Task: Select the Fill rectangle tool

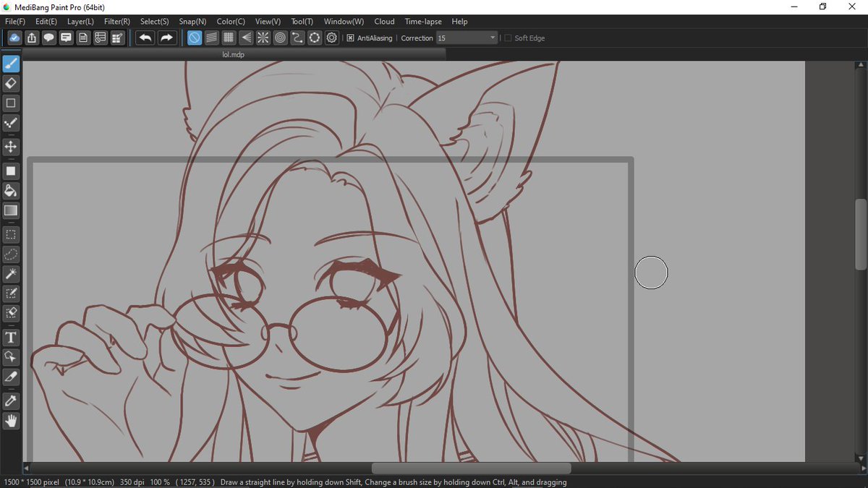Action: pyautogui.click(x=11, y=171)
